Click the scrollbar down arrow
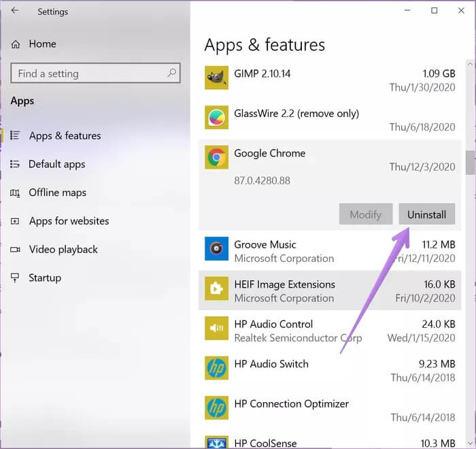Screen dimensions: 476x449 471,443
